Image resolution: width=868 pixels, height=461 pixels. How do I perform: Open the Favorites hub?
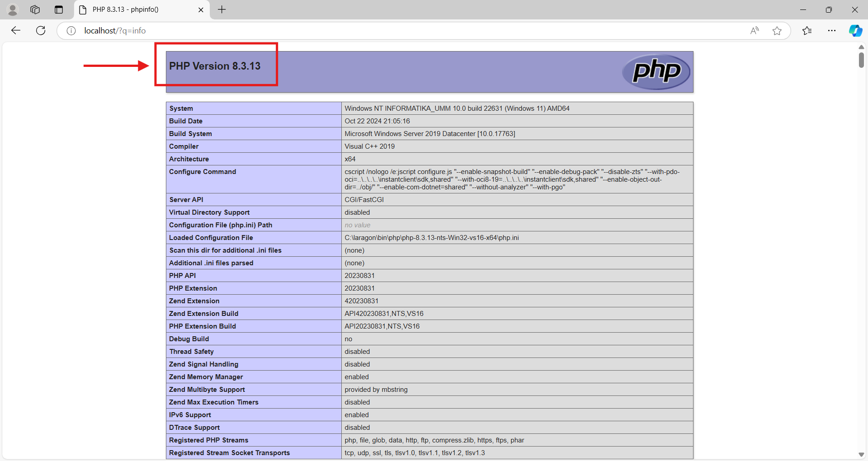(807, 30)
